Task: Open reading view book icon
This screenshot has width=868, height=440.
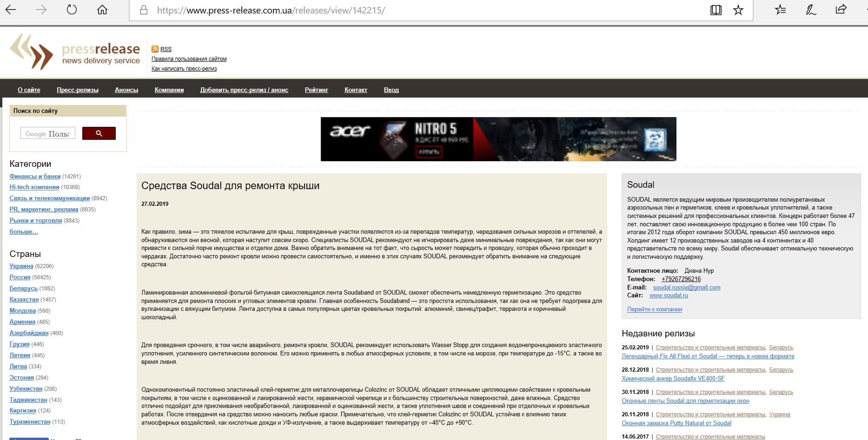Action: coord(716,10)
